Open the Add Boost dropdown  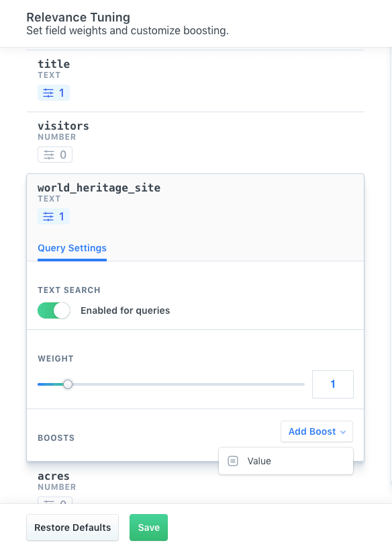pos(316,431)
